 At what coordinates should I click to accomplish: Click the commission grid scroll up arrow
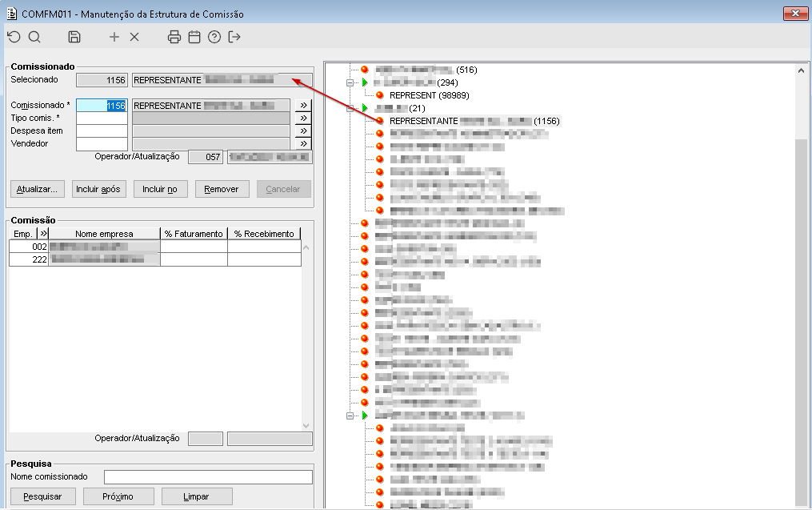pyautogui.click(x=306, y=247)
